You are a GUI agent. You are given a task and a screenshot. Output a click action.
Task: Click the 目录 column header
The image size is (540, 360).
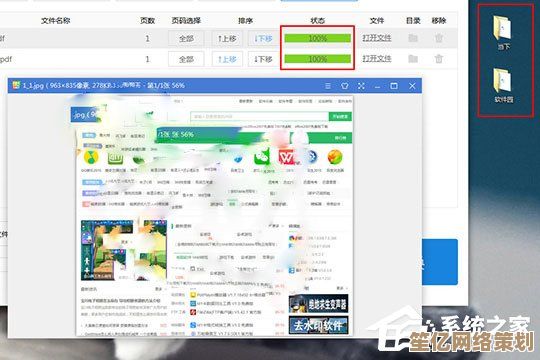pos(413,21)
